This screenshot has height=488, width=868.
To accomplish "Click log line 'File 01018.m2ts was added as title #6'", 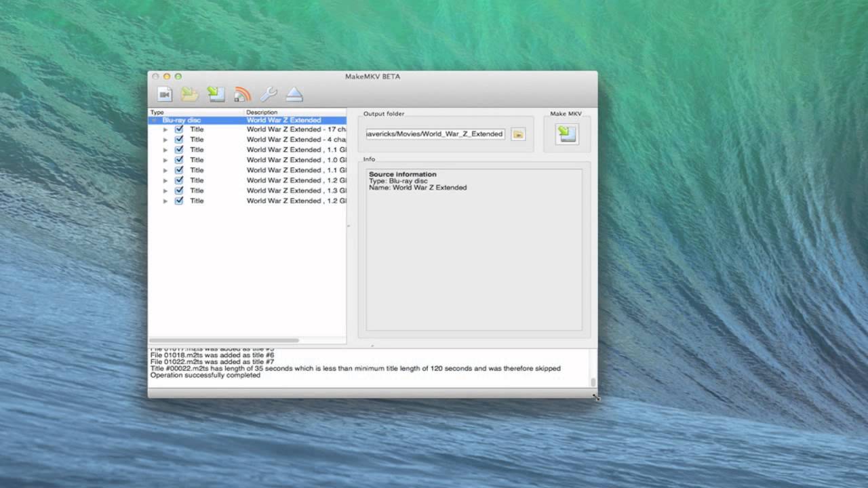I will (x=212, y=355).
